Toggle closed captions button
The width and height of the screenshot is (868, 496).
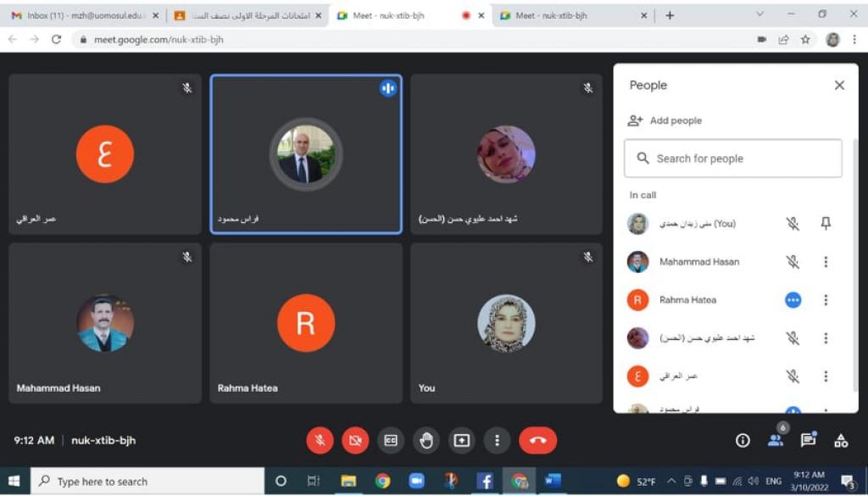(391, 440)
